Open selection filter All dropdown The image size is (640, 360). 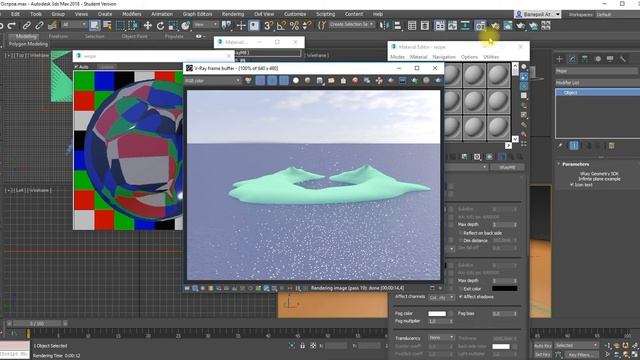(74, 25)
